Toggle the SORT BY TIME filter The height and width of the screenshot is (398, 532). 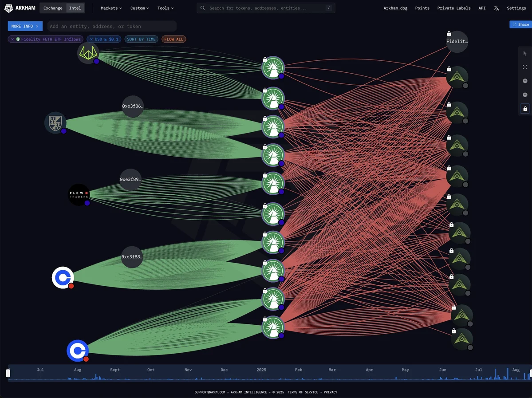click(x=141, y=39)
